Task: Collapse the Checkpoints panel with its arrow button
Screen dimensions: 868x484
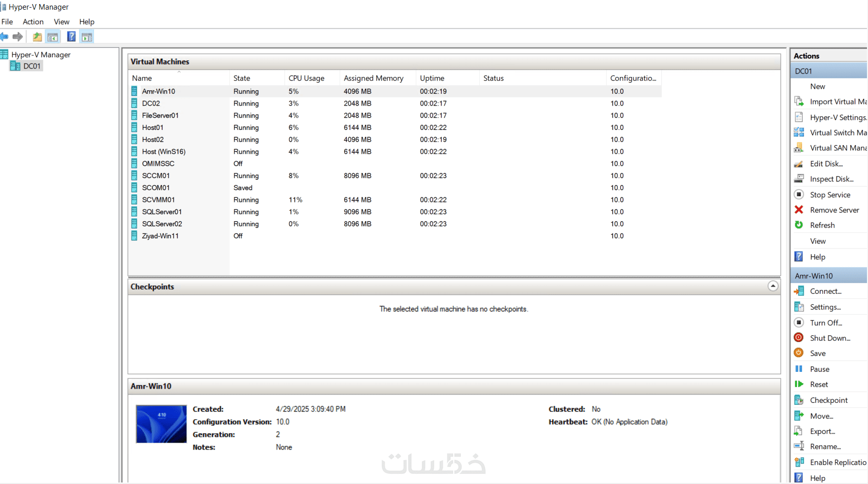Action: 773,286
